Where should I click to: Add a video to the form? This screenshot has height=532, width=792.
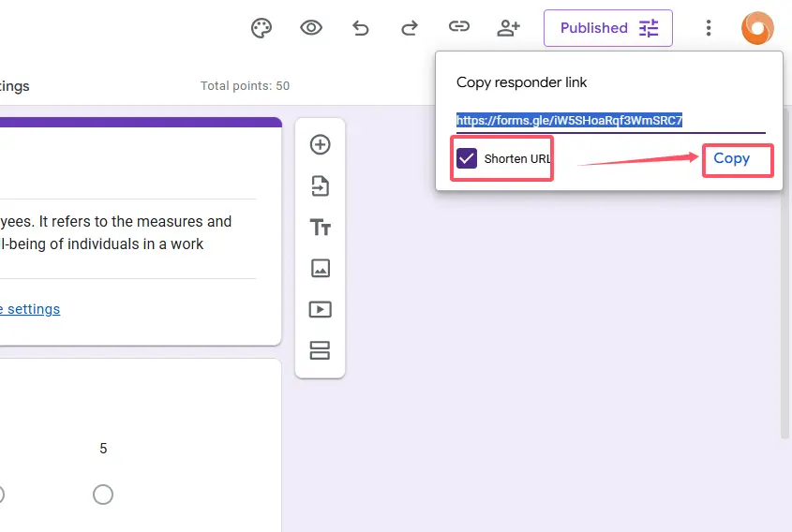[x=321, y=309]
